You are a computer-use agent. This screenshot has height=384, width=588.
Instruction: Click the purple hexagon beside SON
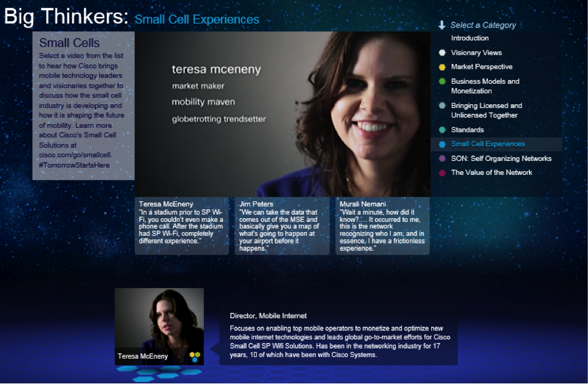tap(442, 159)
